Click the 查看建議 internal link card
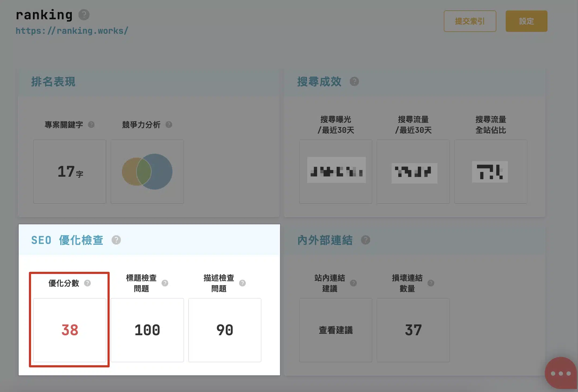This screenshot has width=578, height=392. (x=336, y=330)
